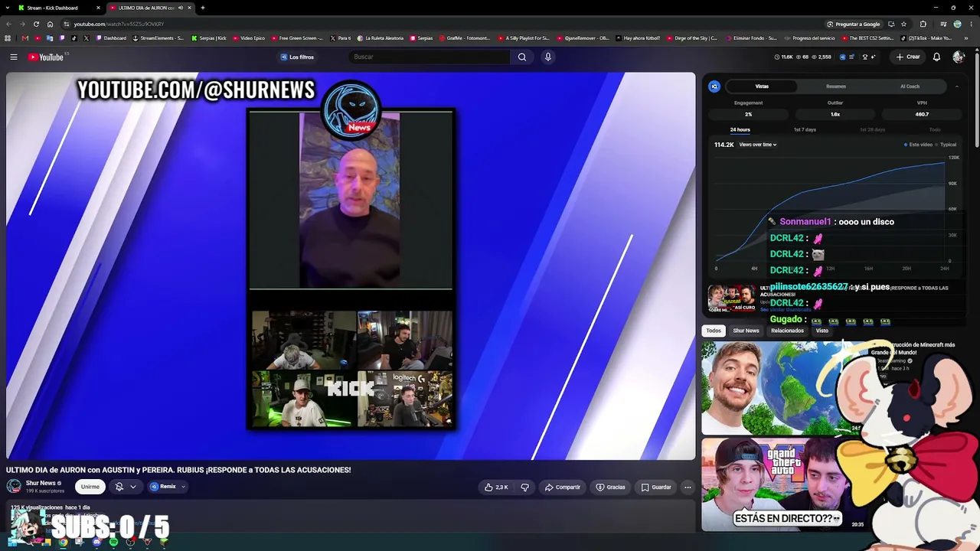The width and height of the screenshot is (980, 551).
Task: Click the Gracias button
Action: click(x=610, y=487)
